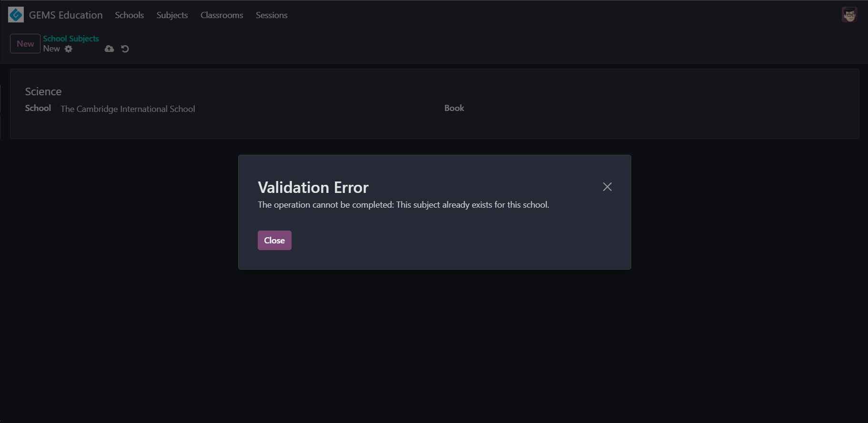868x423 pixels.
Task: Click the New breadcrumb status text
Action: pos(51,49)
